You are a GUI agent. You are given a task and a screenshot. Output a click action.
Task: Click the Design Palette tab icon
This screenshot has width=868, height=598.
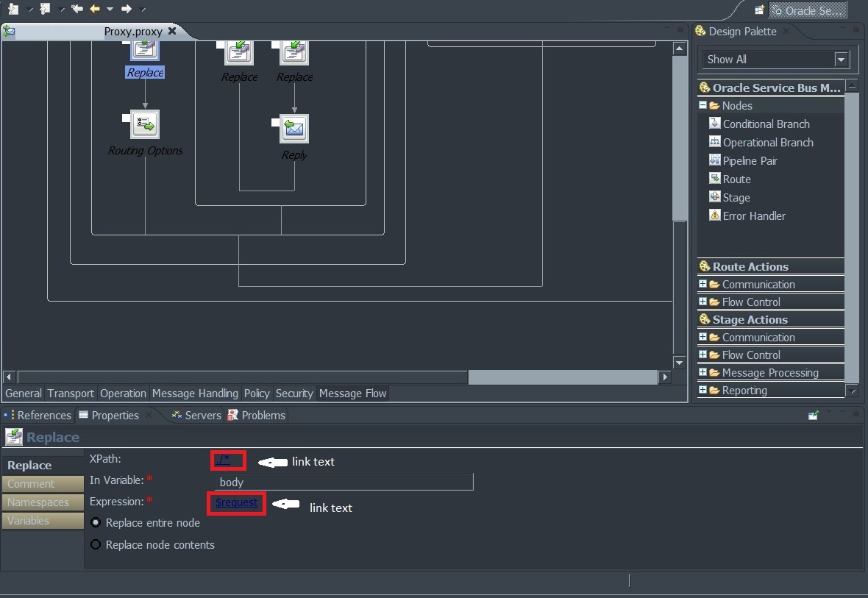point(701,31)
